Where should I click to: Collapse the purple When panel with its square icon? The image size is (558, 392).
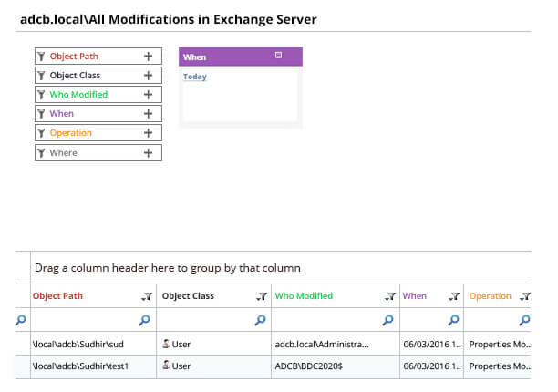[279, 55]
